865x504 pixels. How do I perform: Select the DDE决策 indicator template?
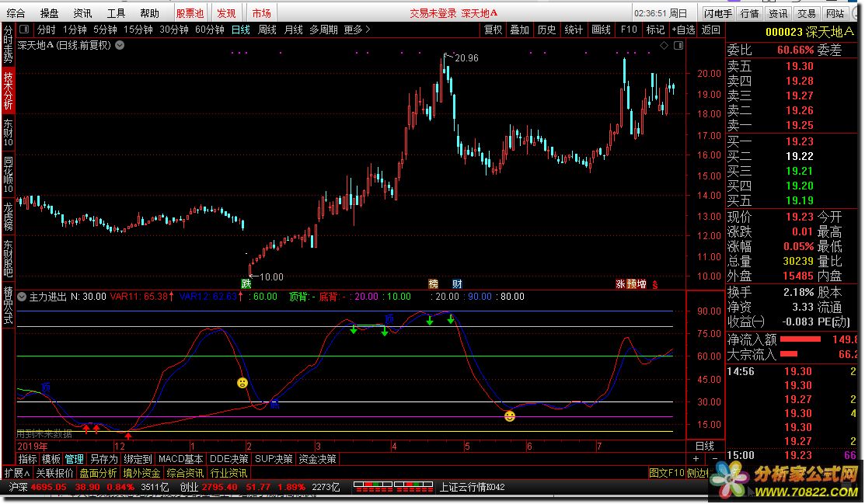tap(228, 459)
